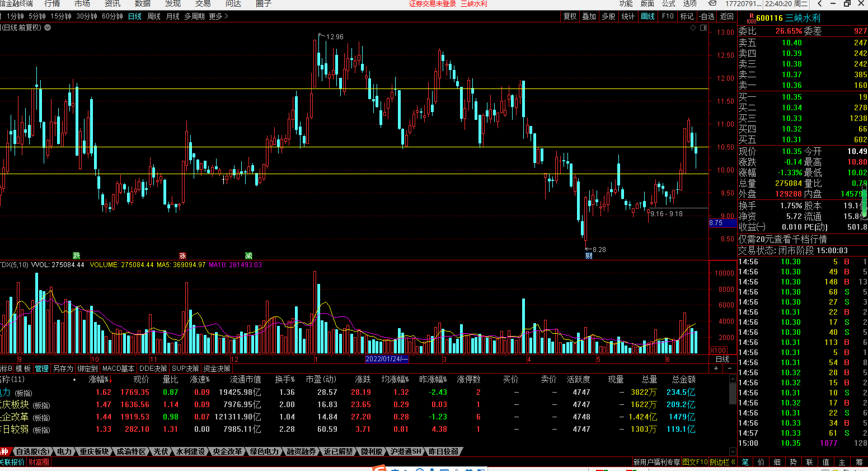The width and height of the screenshot is (868, 471).
Task: Open the 功能 menu
Action: [626, 3]
